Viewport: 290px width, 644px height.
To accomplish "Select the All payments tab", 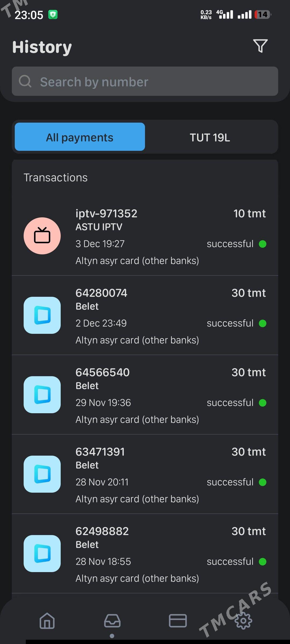I will (x=80, y=137).
